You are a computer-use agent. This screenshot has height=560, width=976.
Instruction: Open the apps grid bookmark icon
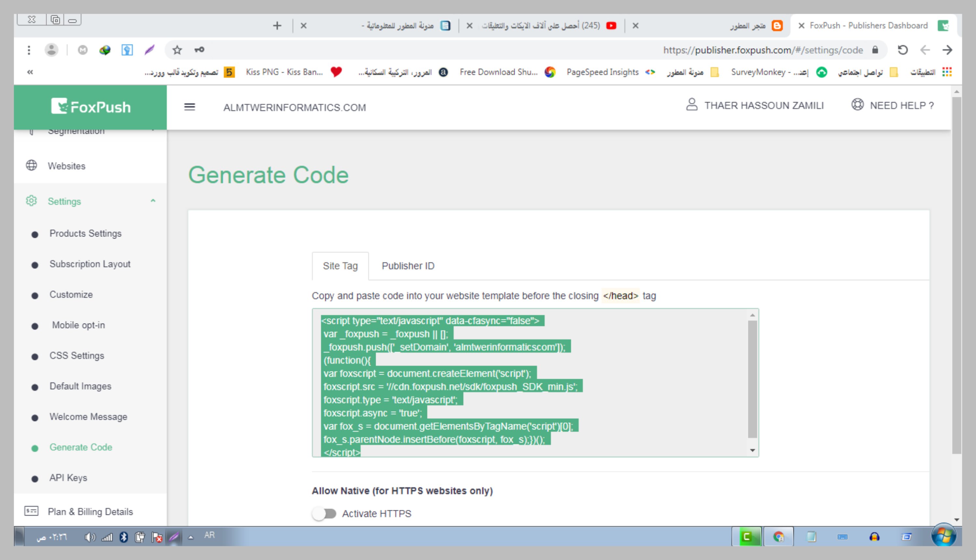[947, 72]
